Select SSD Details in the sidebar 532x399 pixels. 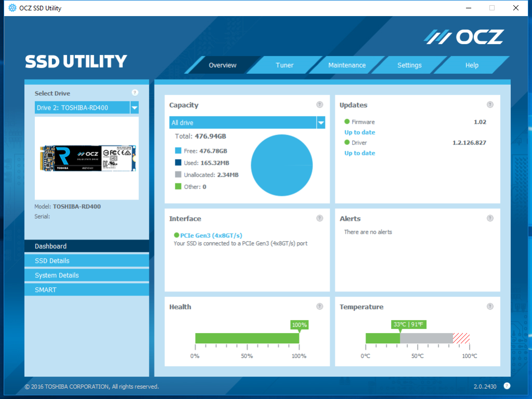click(x=87, y=261)
